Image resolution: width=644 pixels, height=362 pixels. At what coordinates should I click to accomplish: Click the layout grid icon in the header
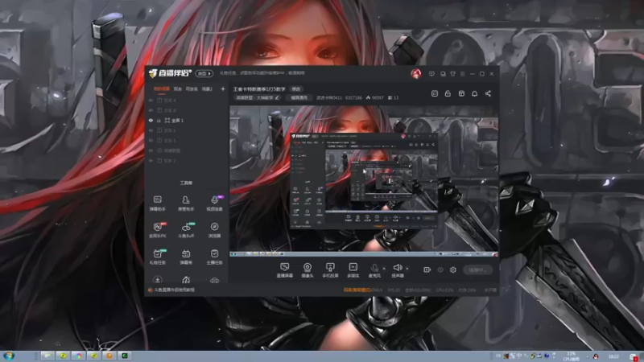(461, 93)
